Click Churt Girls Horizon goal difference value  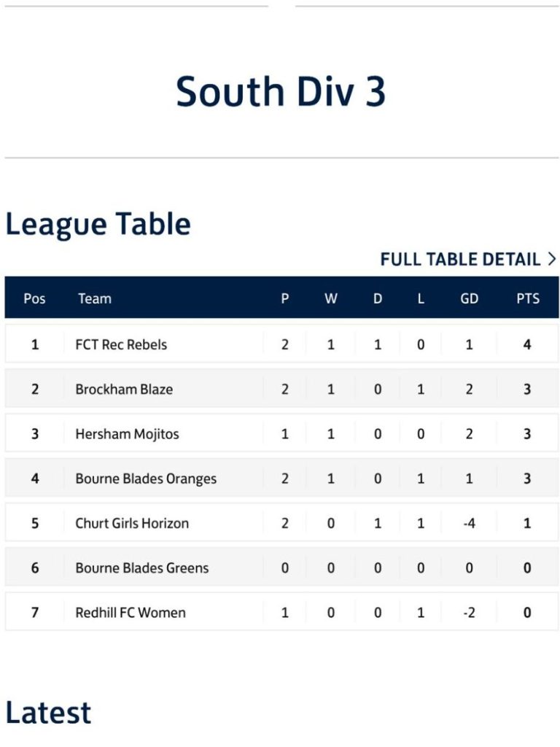click(x=469, y=523)
